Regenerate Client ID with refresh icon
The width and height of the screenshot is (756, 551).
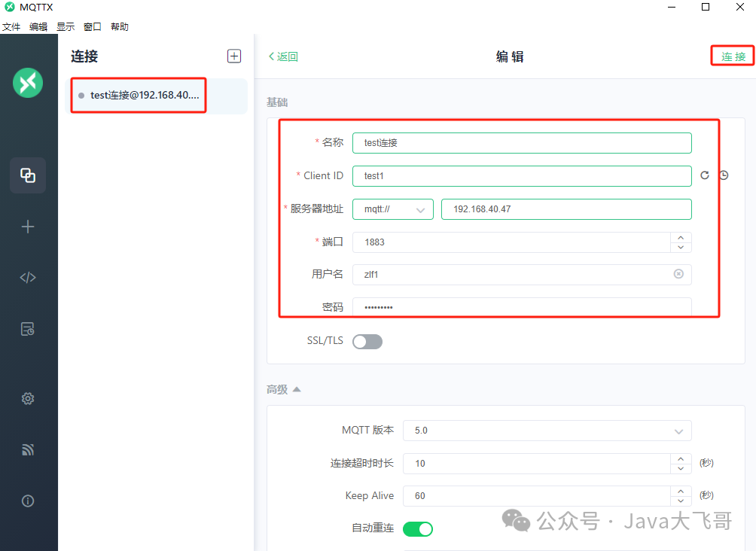tap(705, 175)
